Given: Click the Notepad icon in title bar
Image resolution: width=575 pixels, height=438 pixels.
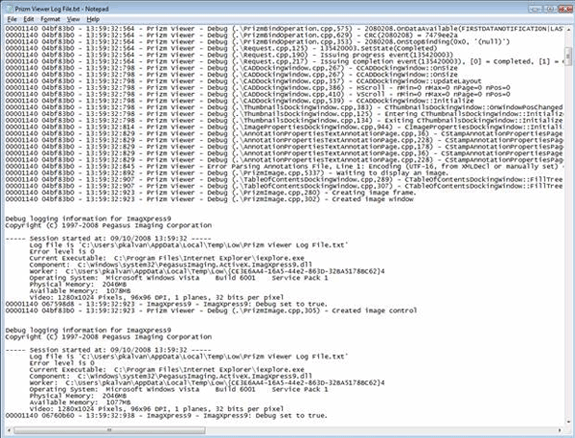Looking at the screenshot, I should [x=10, y=9].
